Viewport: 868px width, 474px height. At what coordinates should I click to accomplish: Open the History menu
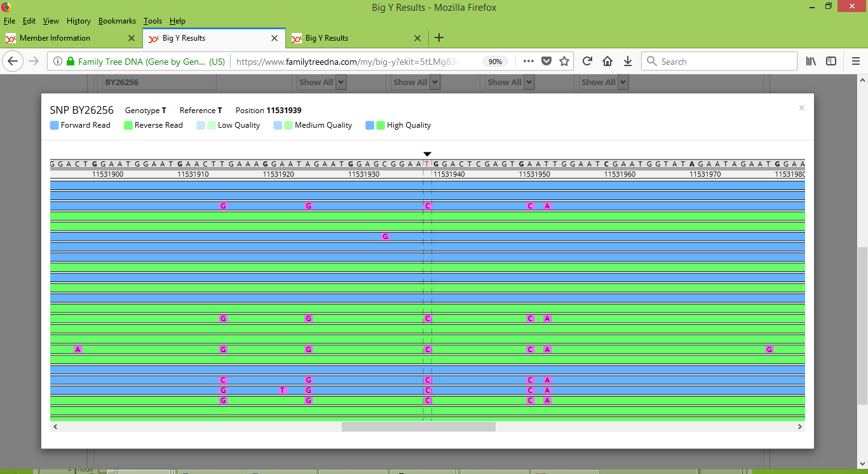point(79,21)
